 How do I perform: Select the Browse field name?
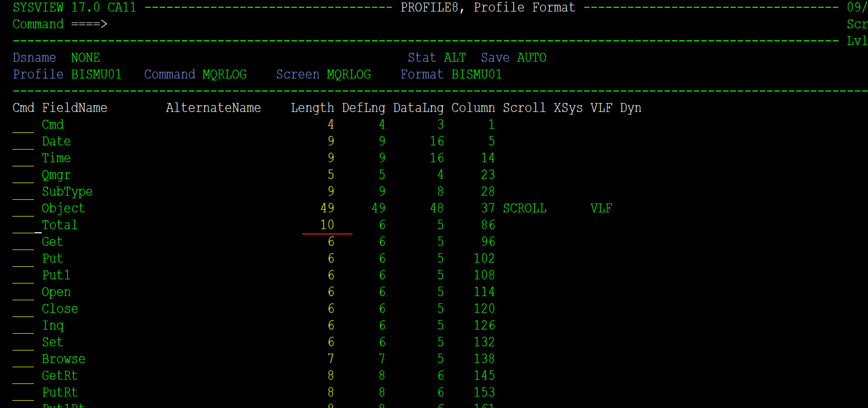[64, 358]
